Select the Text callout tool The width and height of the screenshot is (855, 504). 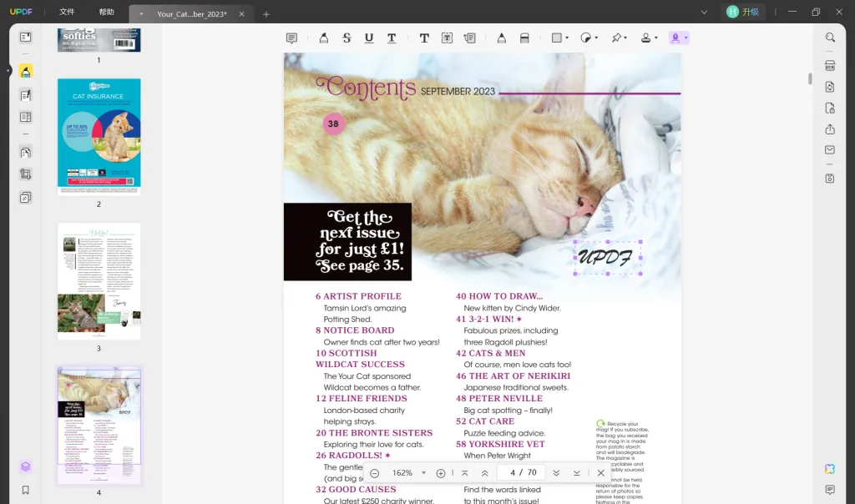[469, 38]
